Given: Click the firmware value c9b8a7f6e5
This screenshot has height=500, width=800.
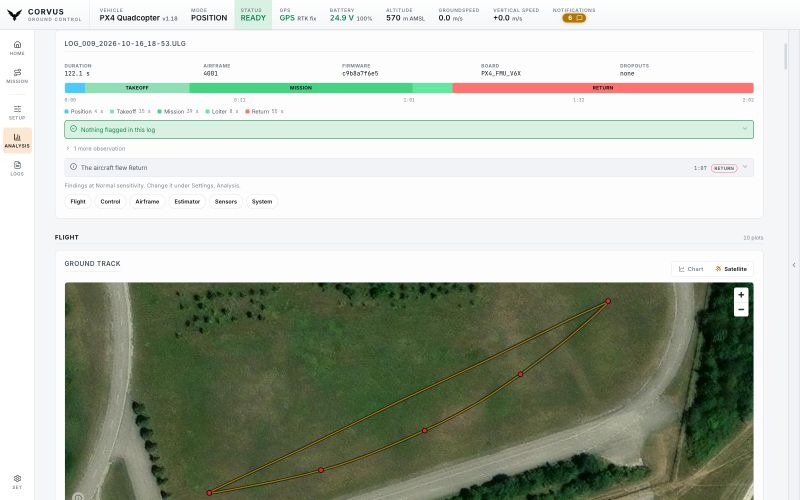Looking at the screenshot, I should (360, 73).
